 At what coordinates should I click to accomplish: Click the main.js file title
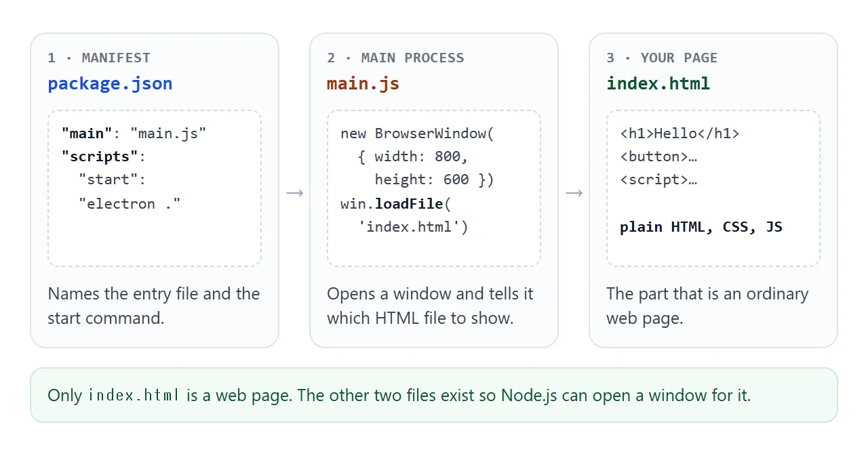click(x=363, y=84)
